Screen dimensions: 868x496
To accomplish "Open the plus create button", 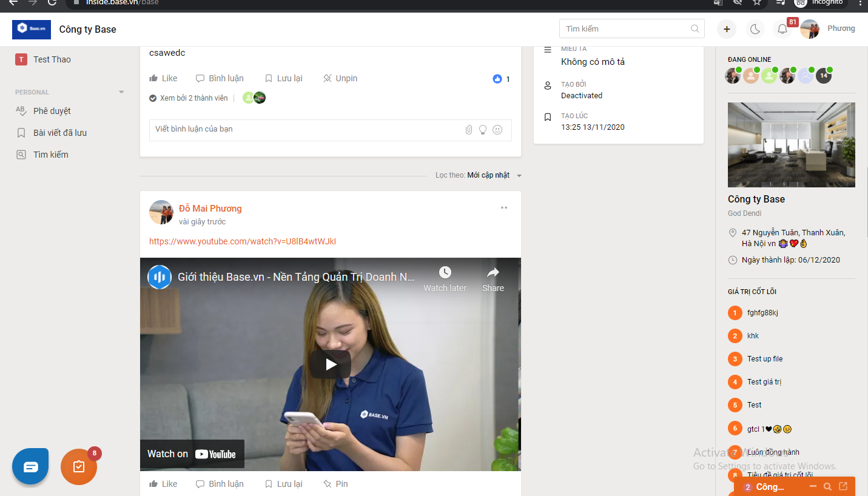I will tap(727, 29).
